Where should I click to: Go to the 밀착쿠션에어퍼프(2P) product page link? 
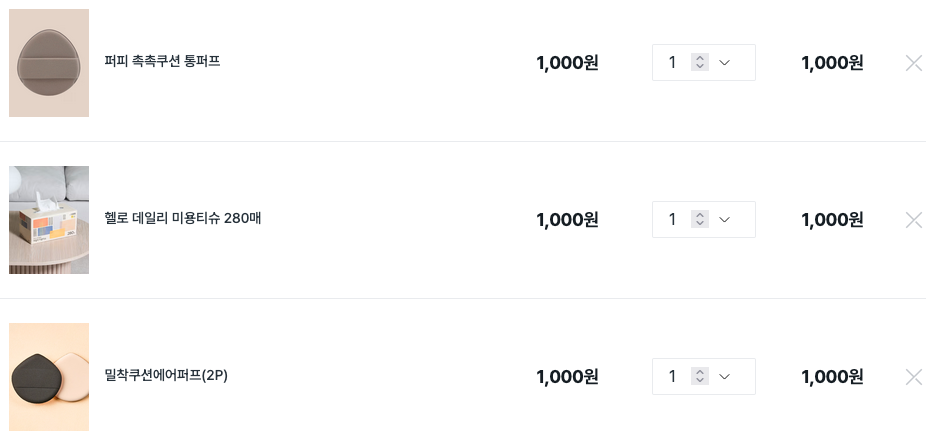coord(166,375)
